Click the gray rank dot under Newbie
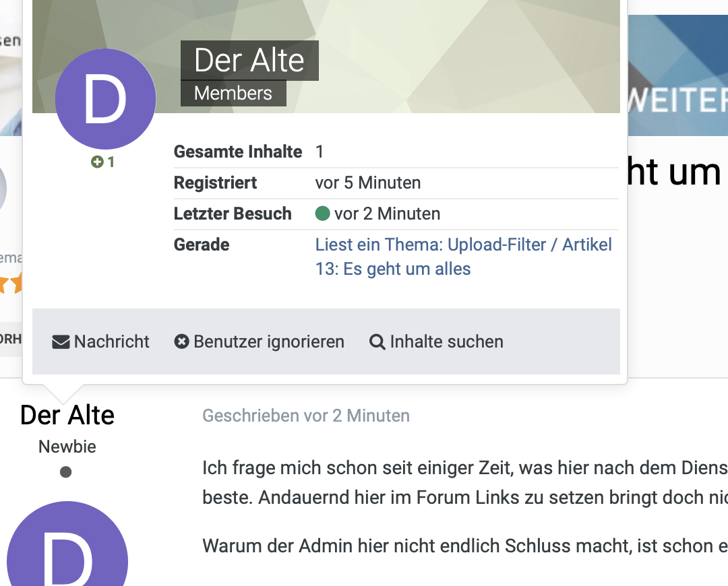Viewport: 728px width, 586px height. (65, 472)
